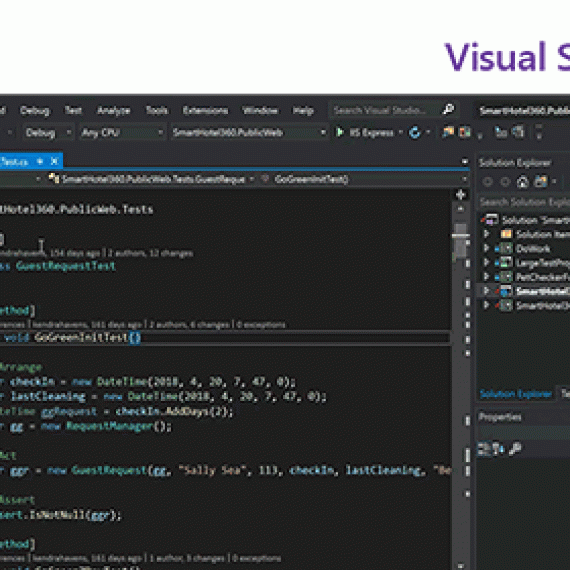Open the dropdown beside the refresh icon
Screen dimensions: 570x570
(428, 133)
